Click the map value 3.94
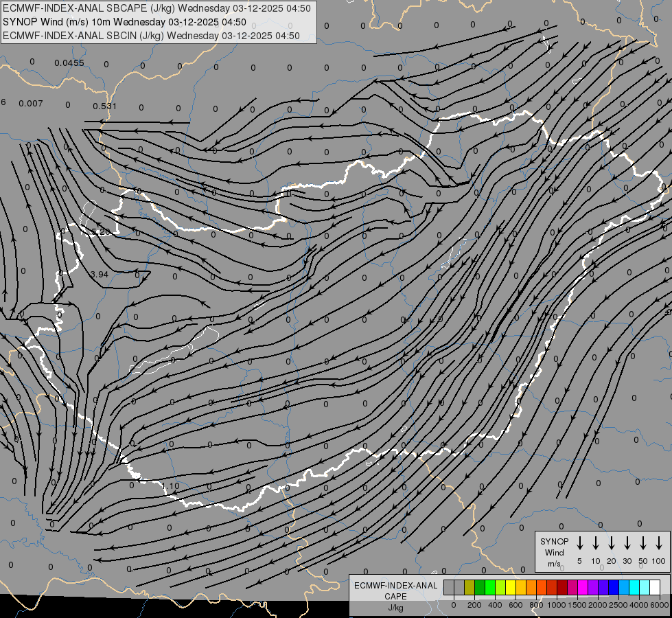 100,275
